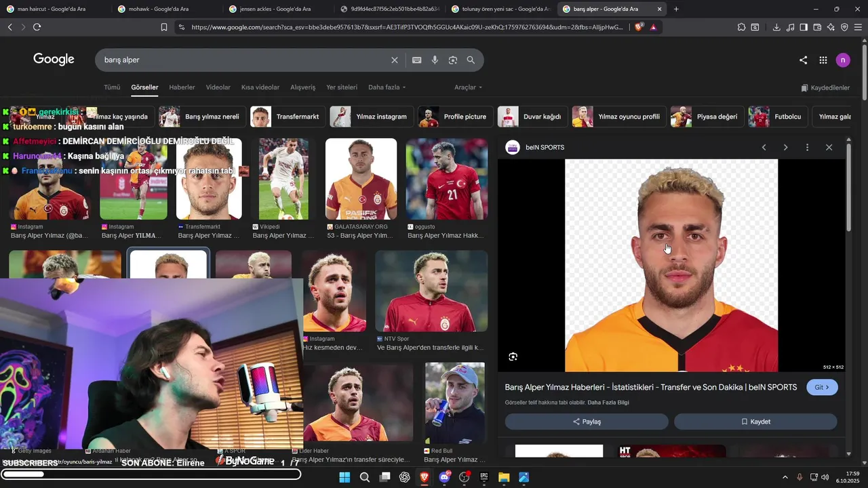The image size is (868, 488).
Task: Bookmark this page in the address bar
Action: pyautogui.click(x=164, y=27)
